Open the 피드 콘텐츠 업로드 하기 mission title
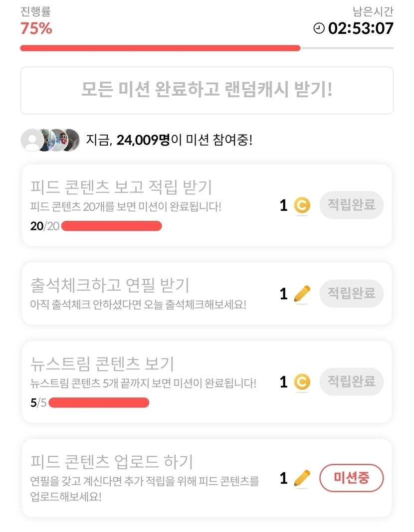Image resolution: width=414 pixels, height=532 pixels. (112, 461)
